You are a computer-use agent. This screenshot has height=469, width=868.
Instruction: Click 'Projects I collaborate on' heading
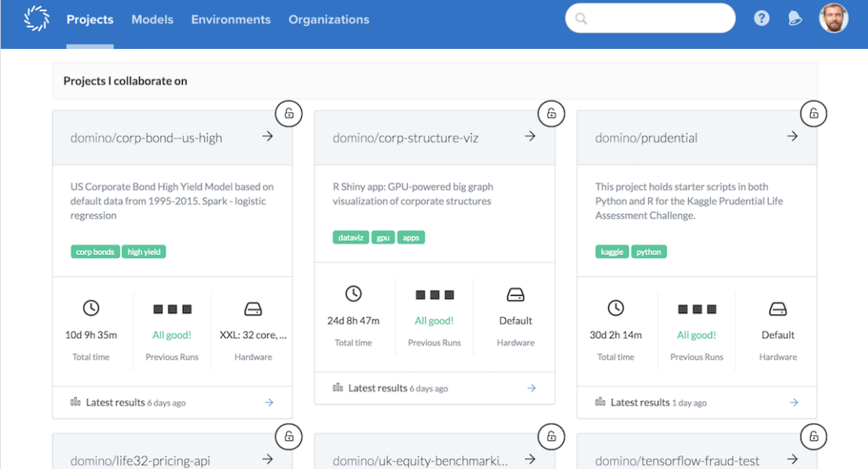tap(125, 81)
